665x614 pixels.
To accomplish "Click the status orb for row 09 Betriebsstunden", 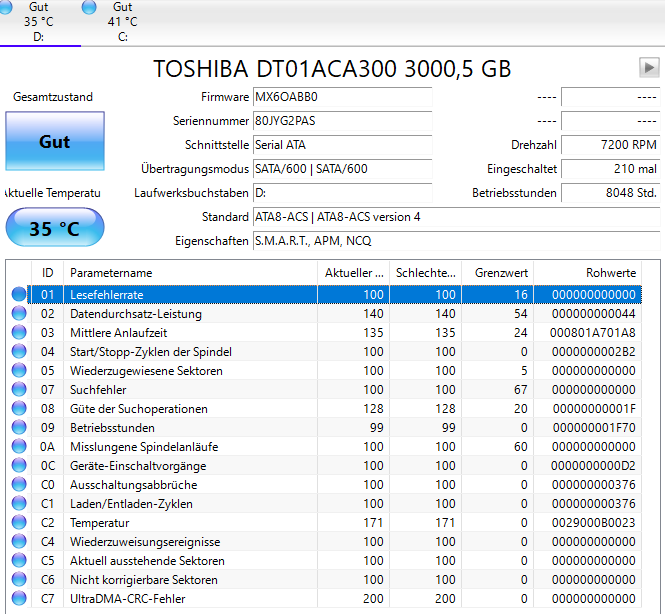I will [x=19, y=427].
